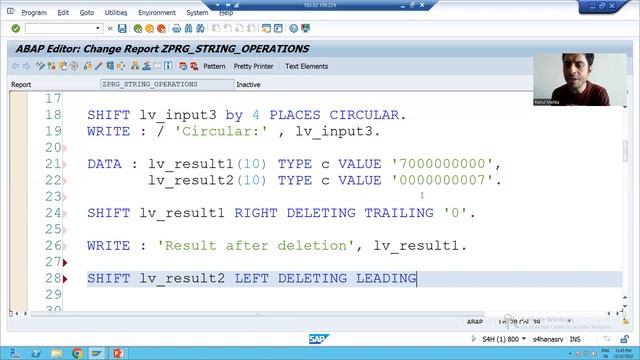
Task: Click the red Cancel icon in the standard toolbar
Action: click(x=161, y=28)
